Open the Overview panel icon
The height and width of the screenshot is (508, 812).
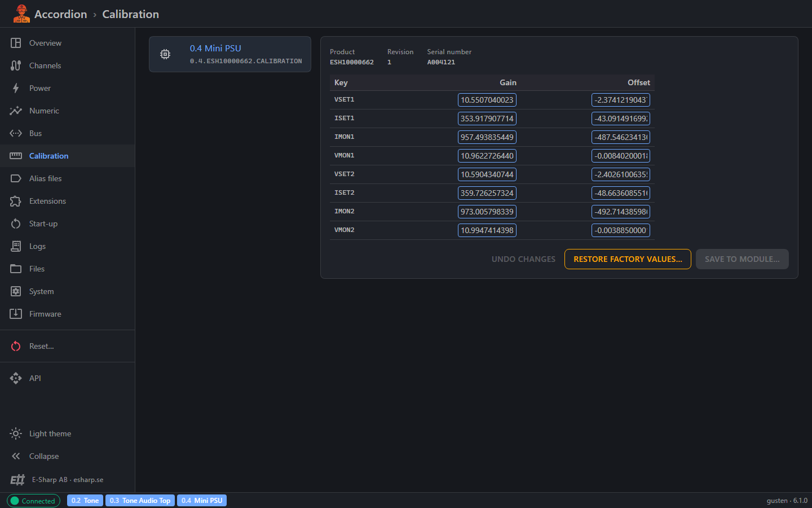click(x=16, y=43)
